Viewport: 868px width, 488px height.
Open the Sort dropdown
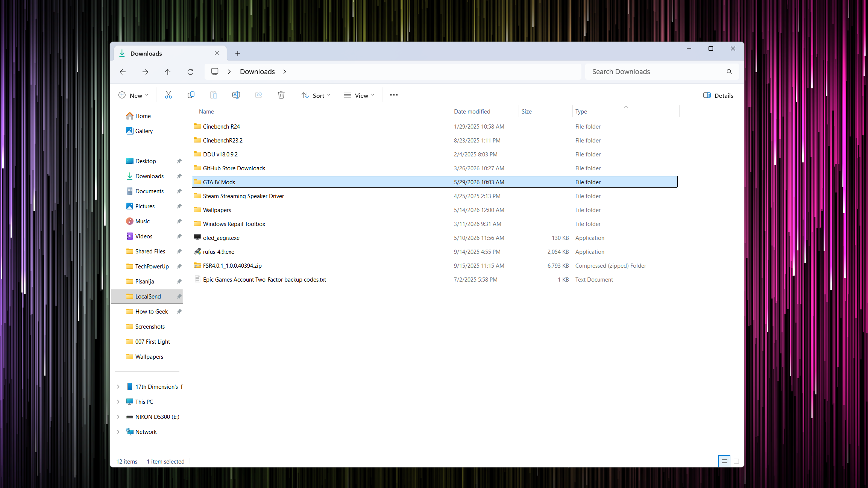316,95
